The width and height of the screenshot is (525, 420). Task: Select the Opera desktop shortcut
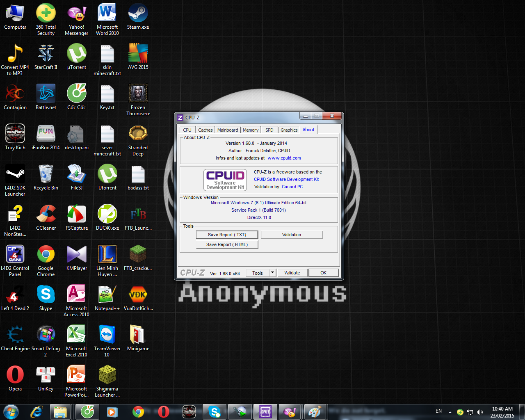(15, 379)
